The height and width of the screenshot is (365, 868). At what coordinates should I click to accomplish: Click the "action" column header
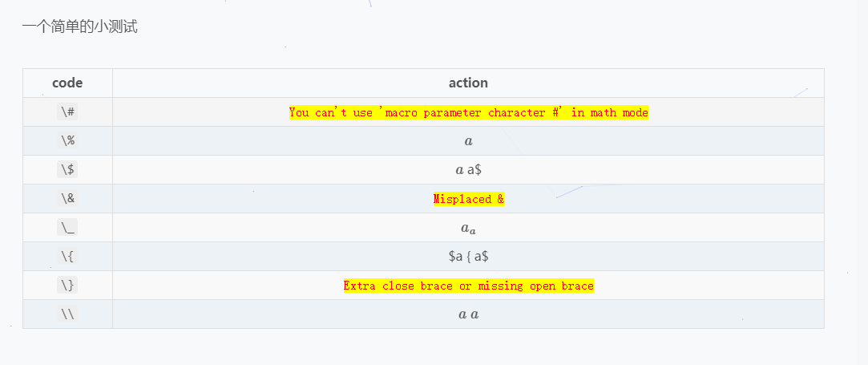[x=468, y=83]
